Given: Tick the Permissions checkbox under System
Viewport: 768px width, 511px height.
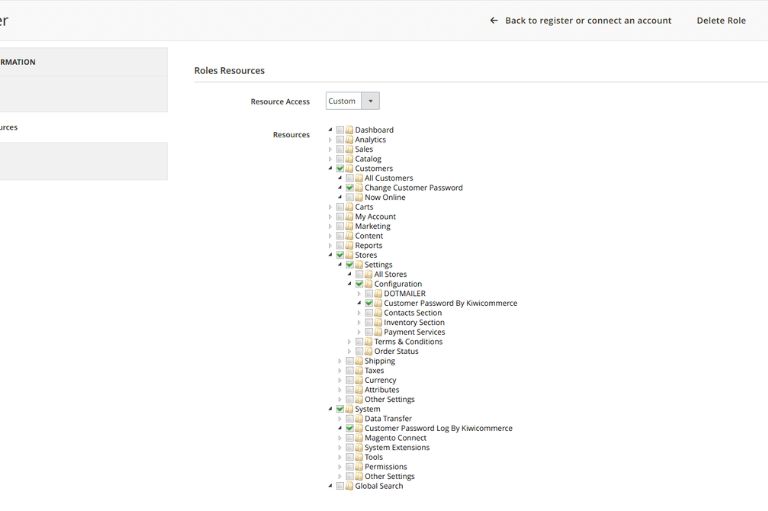Looking at the screenshot, I should point(350,467).
